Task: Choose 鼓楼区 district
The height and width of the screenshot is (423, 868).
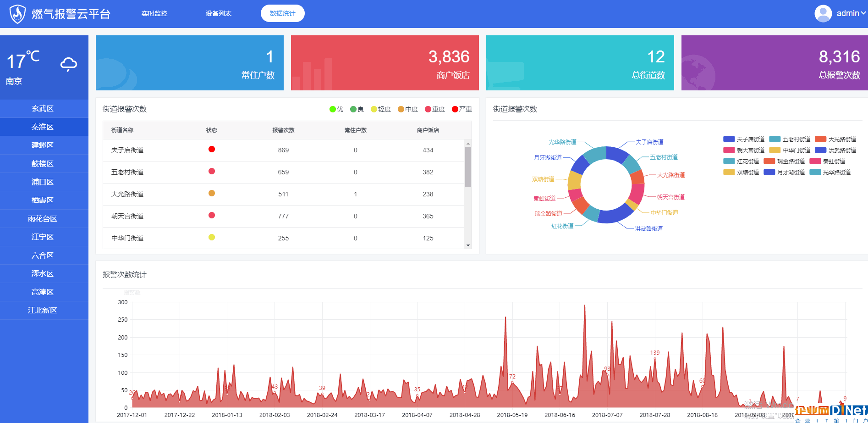Action: [x=44, y=164]
